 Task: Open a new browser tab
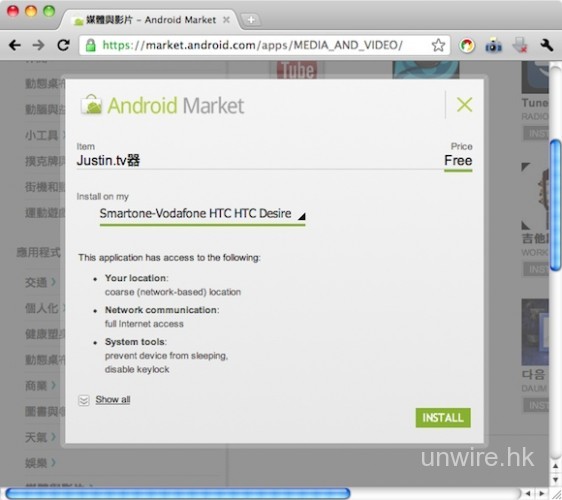[251, 20]
